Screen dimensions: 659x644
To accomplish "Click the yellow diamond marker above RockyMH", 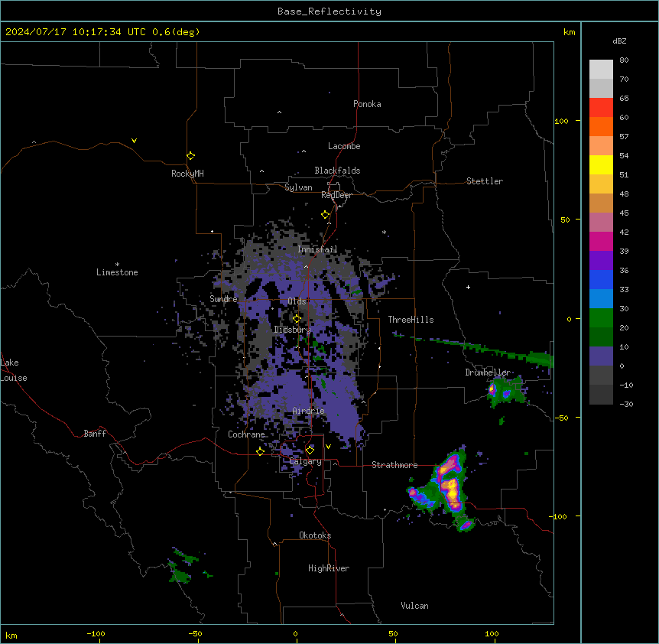I will tap(190, 156).
